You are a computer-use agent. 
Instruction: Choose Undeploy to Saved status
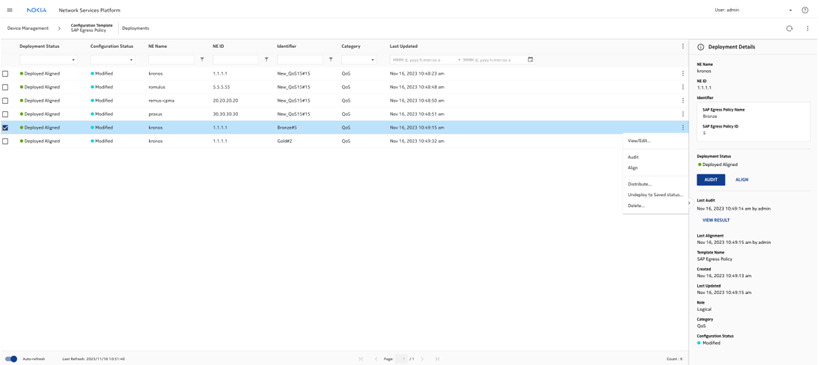pyautogui.click(x=656, y=195)
